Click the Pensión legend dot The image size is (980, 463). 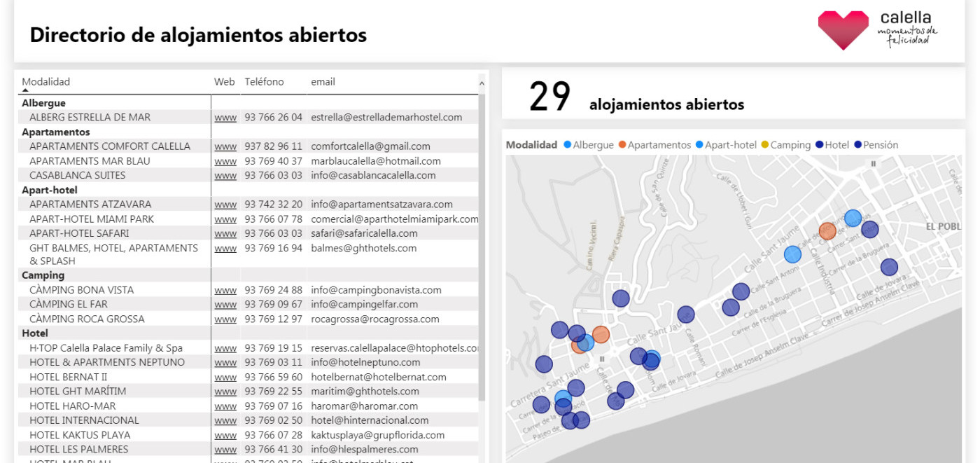point(857,145)
